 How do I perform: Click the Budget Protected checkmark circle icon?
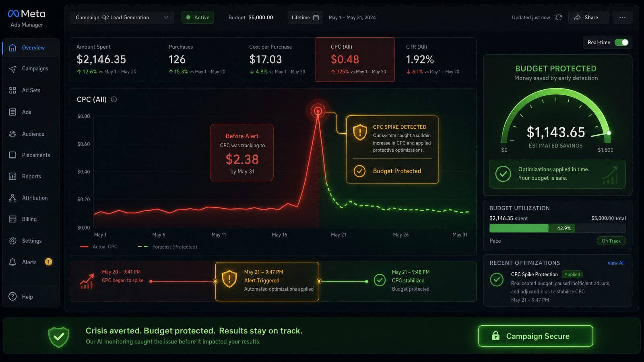359,171
